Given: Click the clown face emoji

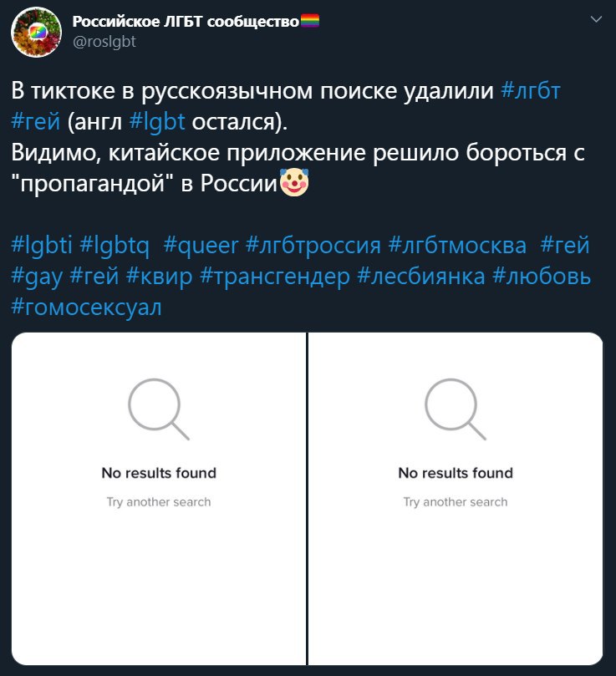Looking at the screenshot, I should pyautogui.click(x=294, y=182).
